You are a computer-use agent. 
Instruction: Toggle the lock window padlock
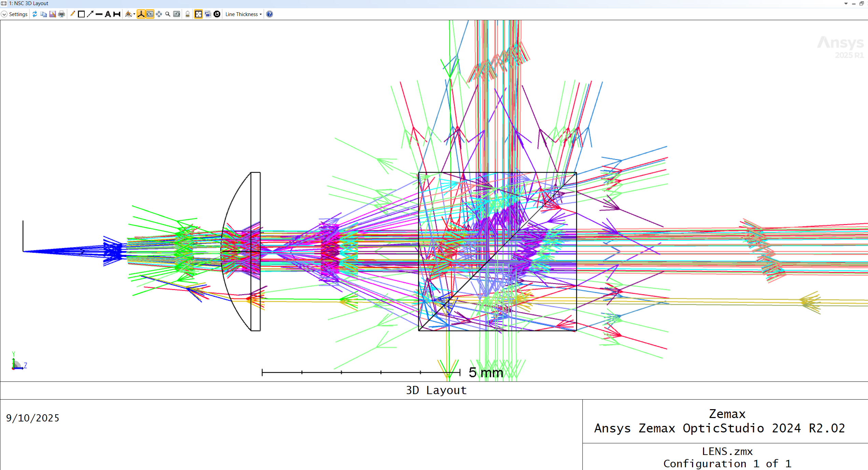pos(188,14)
